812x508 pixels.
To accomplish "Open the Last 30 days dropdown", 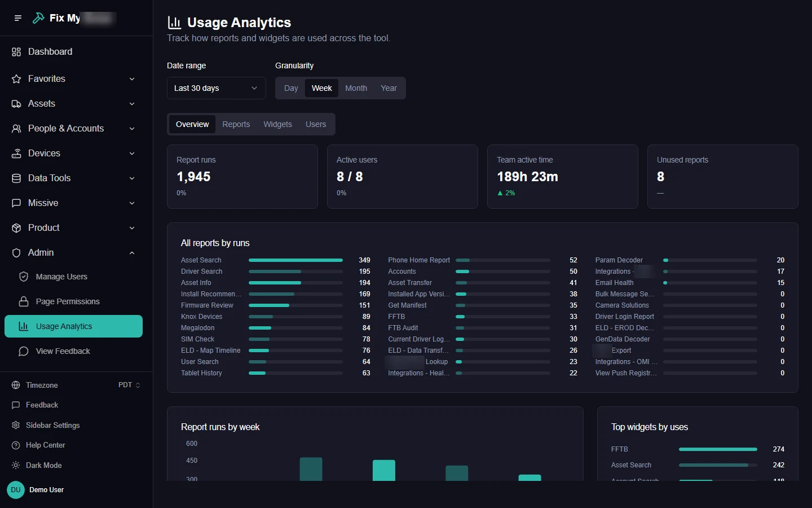I will [x=216, y=88].
